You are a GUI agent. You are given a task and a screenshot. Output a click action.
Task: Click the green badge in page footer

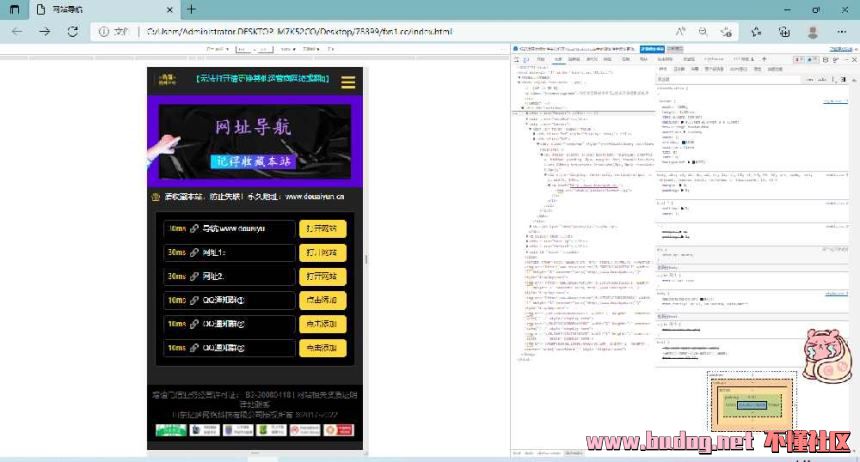click(x=171, y=430)
